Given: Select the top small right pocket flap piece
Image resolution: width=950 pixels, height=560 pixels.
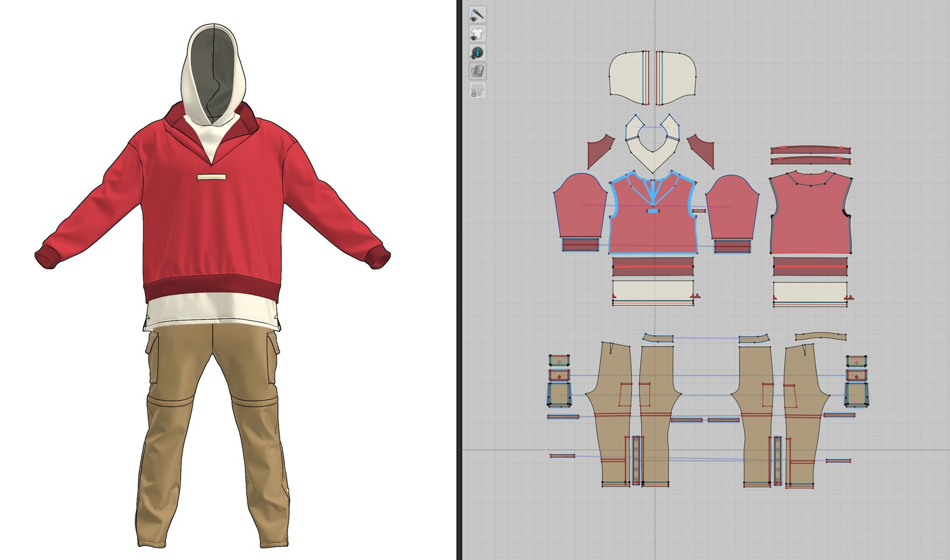Looking at the screenshot, I should tap(856, 361).
